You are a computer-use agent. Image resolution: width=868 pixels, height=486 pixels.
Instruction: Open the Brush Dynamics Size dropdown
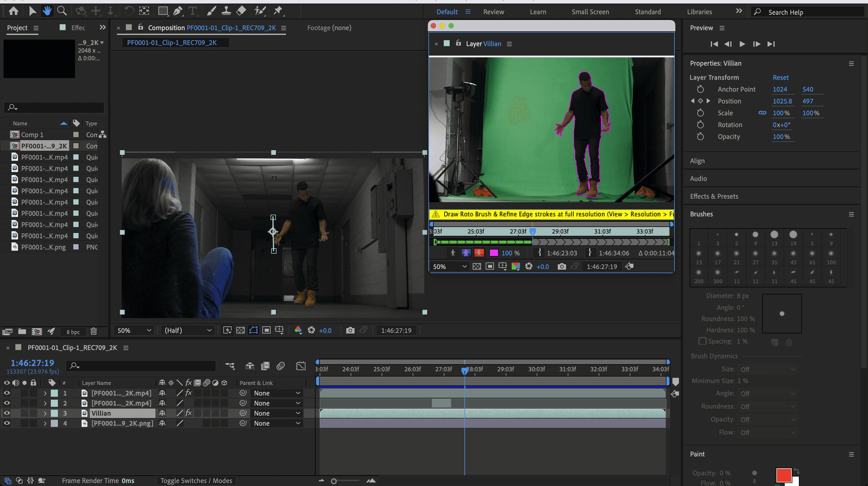click(x=768, y=369)
